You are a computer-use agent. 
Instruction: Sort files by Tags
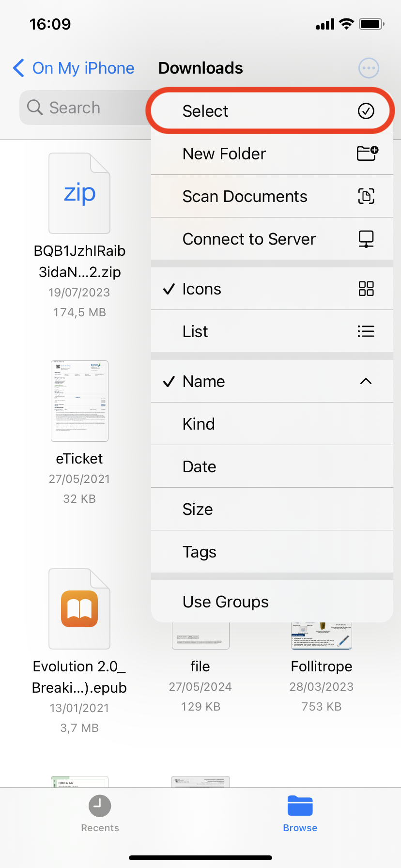point(272,552)
